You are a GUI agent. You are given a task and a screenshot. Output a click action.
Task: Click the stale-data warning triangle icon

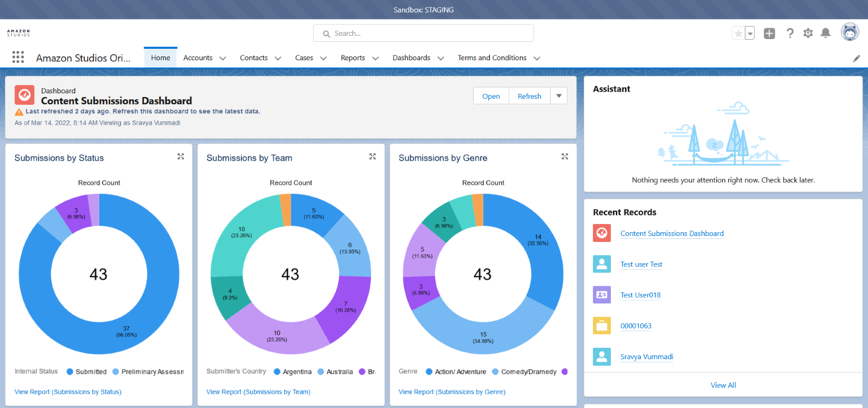(19, 112)
